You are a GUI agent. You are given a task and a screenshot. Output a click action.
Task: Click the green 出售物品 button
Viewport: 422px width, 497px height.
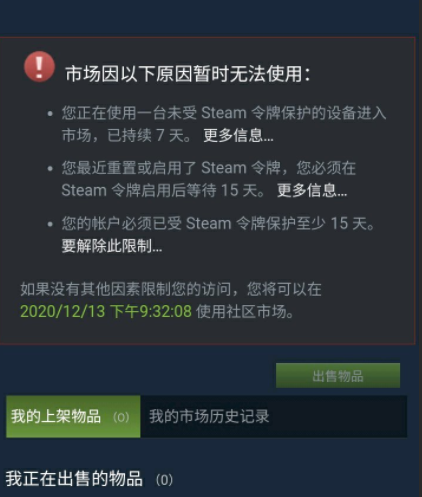click(x=338, y=376)
